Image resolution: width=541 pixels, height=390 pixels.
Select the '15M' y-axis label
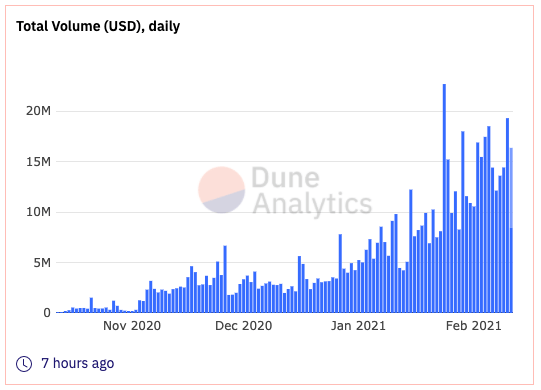pos(38,161)
